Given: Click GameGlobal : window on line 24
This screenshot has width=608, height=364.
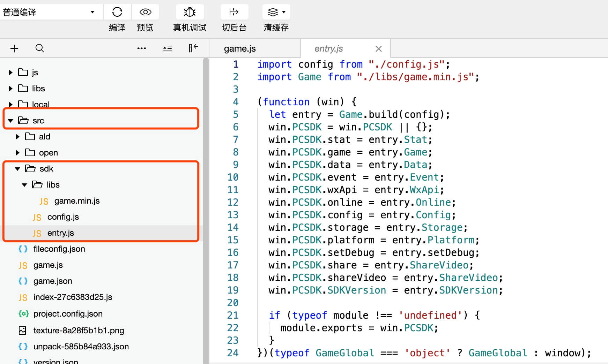Looking at the screenshot, I should [x=527, y=353].
